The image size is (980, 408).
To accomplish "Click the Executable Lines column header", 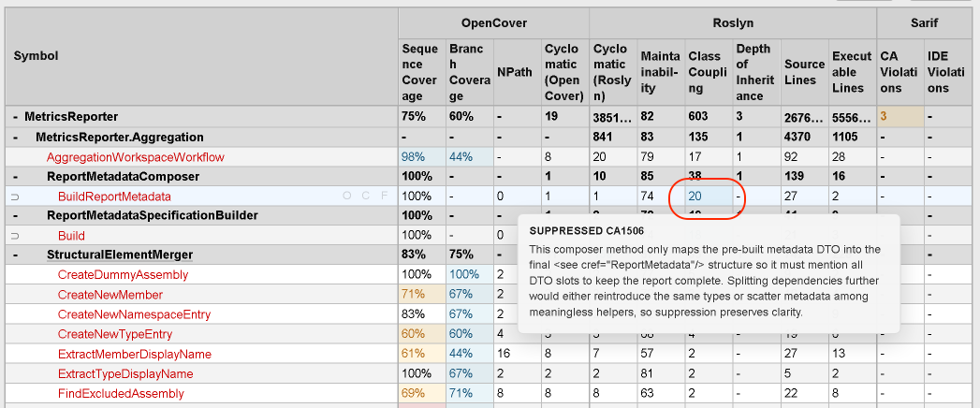I will (851, 72).
